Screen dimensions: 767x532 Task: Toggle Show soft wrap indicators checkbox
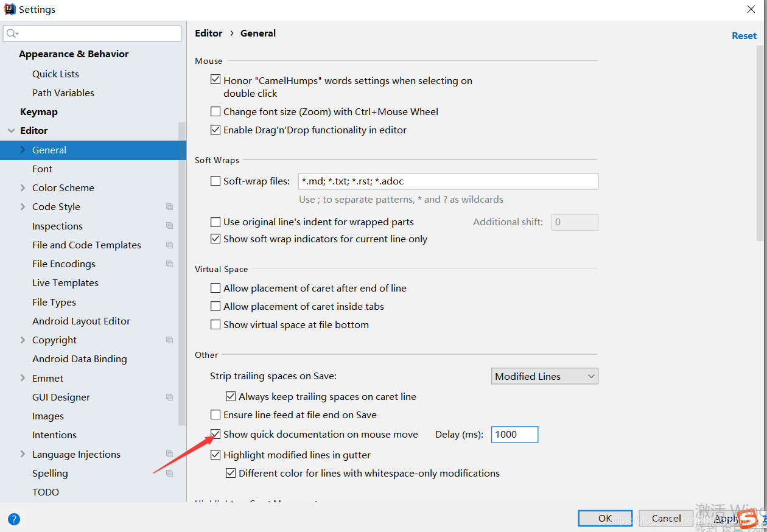[215, 239]
